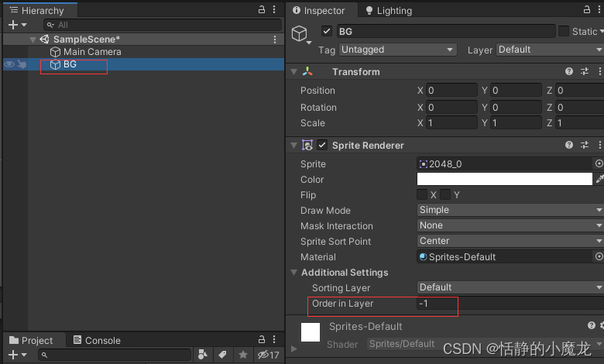Open the white Color swatch picker
The image size is (604, 364).
coord(505,179)
